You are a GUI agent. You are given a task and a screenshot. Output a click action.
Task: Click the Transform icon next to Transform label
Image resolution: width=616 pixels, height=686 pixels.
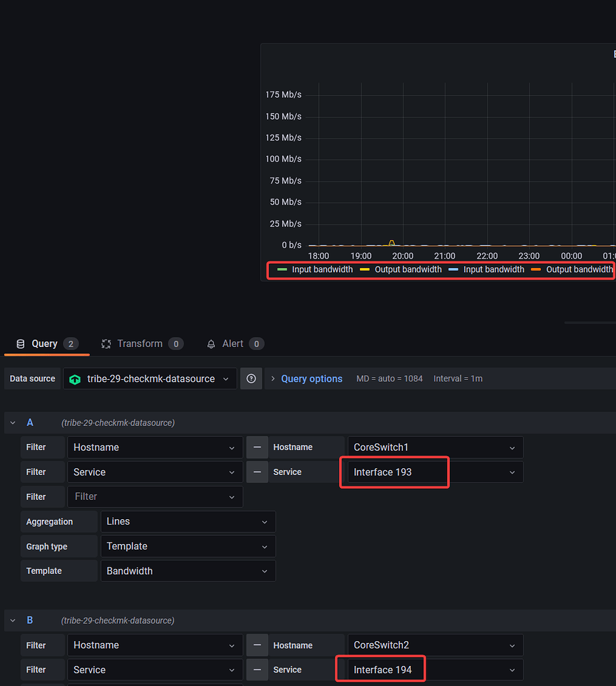pos(106,343)
